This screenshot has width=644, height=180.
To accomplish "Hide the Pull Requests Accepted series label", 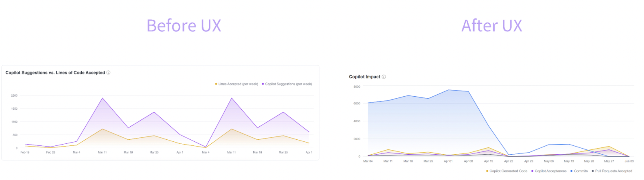I will click(613, 171).
